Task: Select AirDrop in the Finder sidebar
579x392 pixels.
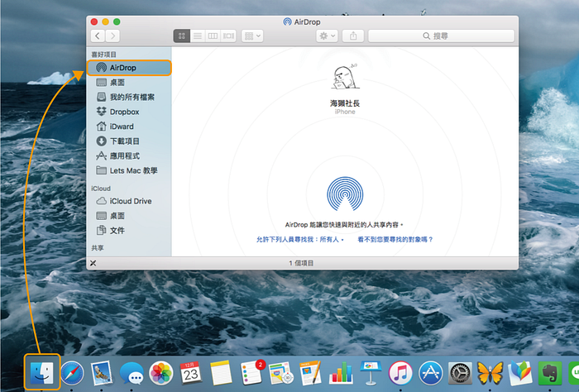Action: (x=129, y=68)
